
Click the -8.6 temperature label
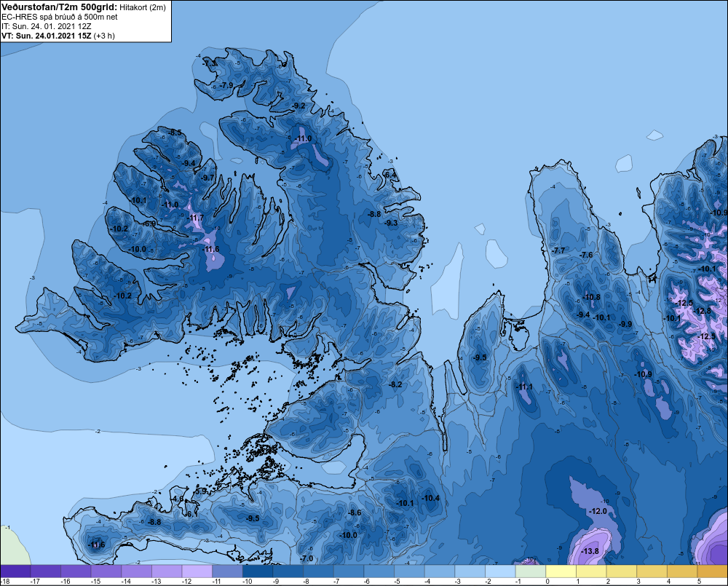pos(355,512)
